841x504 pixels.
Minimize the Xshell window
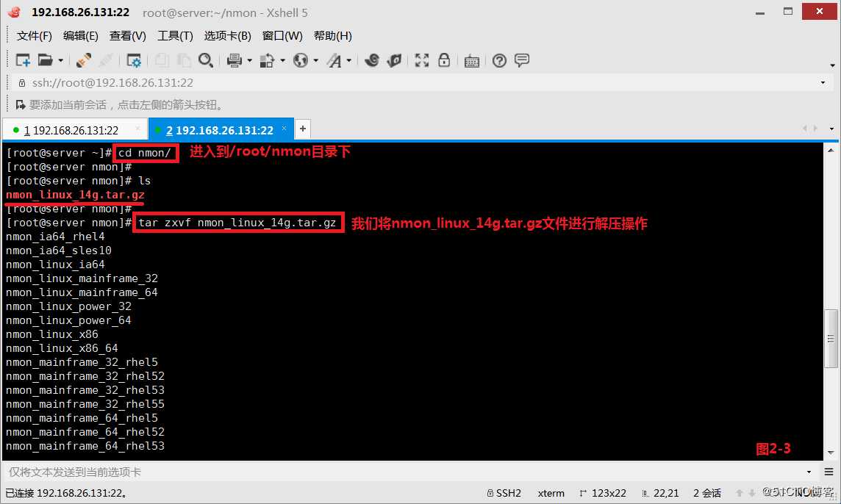pos(760,12)
